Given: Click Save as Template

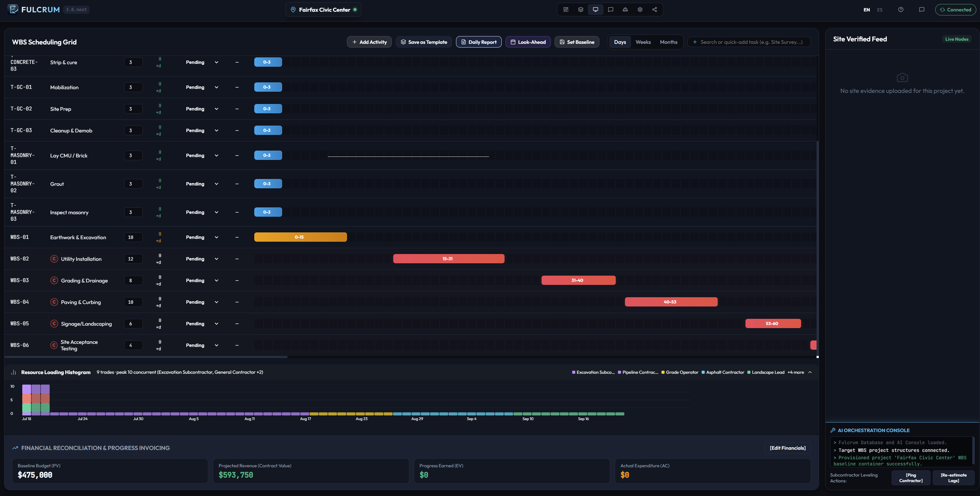Looking at the screenshot, I should tap(424, 42).
